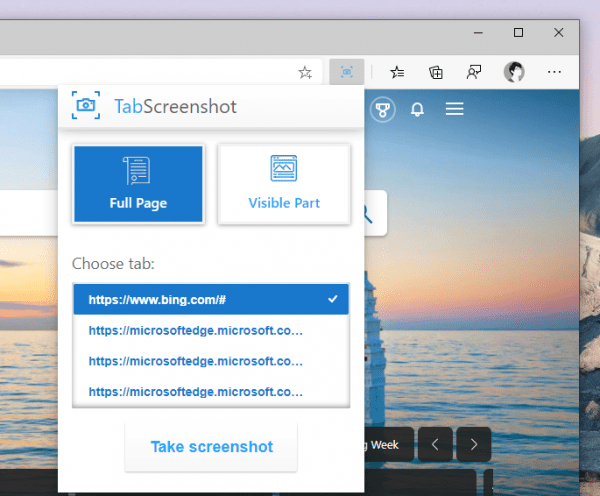The image size is (600, 496).
Task: Maximize the Edge browser window
Action: pyautogui.click(x=518, y=33)
